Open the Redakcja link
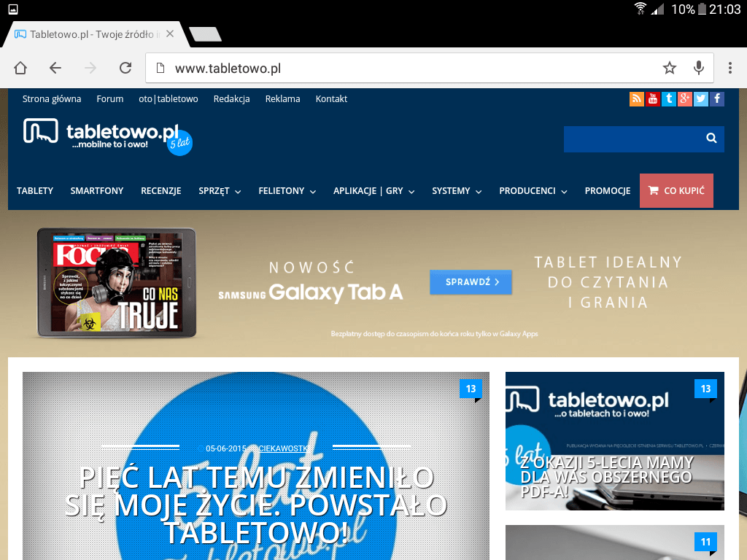This screenshot has width=747, height=560. click(x=231, y=99)
